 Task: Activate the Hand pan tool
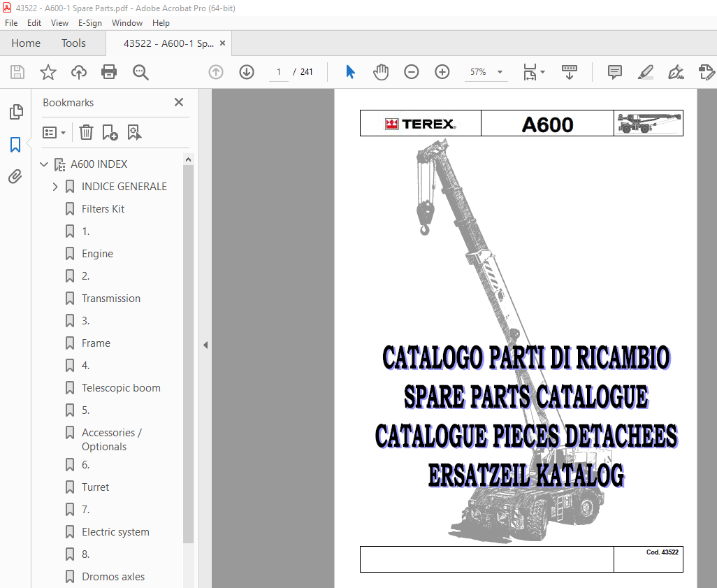(x=380, y=72)
